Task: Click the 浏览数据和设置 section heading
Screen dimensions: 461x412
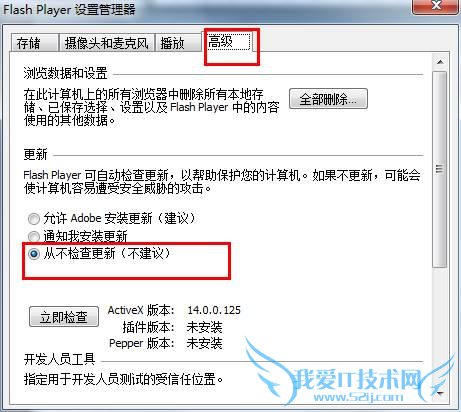Action: point(65,73)
